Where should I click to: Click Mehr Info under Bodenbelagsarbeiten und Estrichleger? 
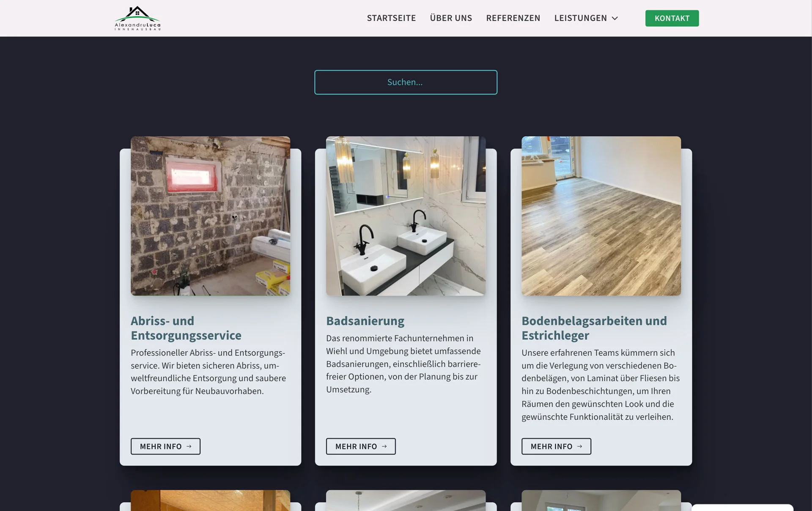pyautogui.click(x=556, y=446)
